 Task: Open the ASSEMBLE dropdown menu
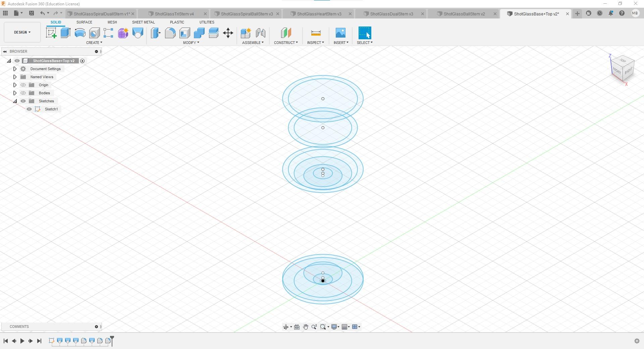tap(253, 43)
